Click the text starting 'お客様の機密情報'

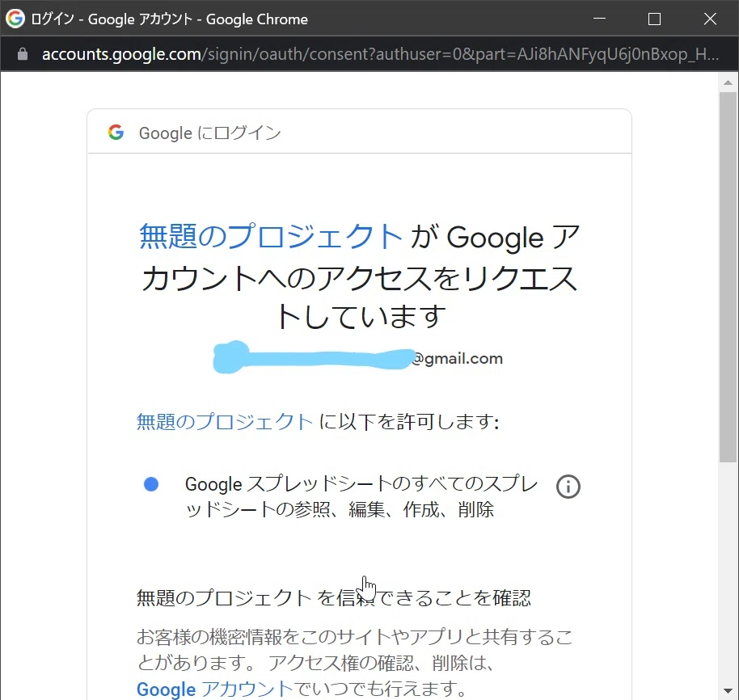pos(354,662)
